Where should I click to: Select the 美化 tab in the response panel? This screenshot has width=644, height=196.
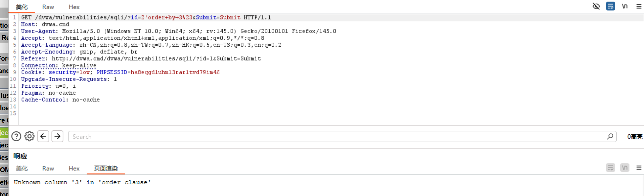[x=22, y=168]
